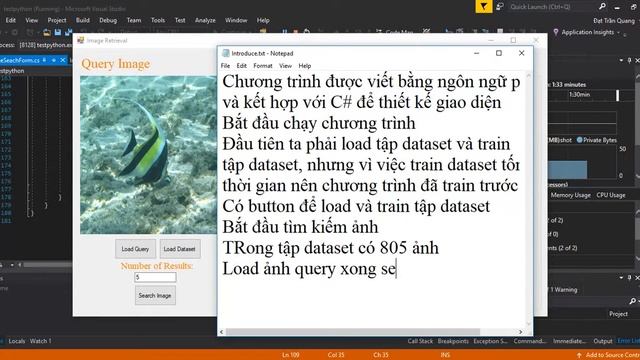Open Visual Studio Tools menu

point(158,20)
